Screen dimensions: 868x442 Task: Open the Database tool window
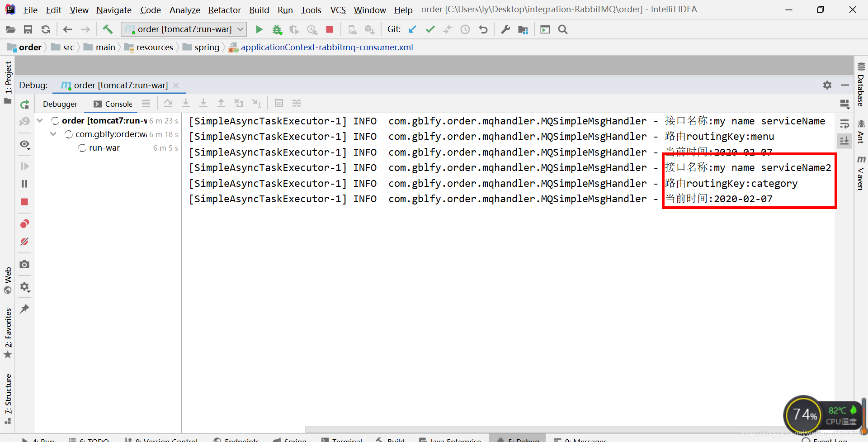pos(861,85)
